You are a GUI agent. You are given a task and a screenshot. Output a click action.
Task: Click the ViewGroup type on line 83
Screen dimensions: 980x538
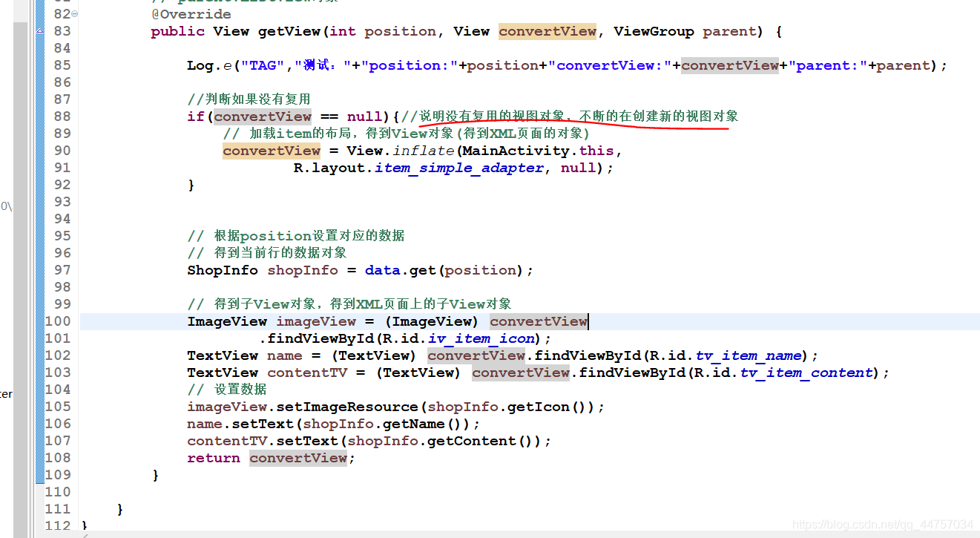click(x=654, y=31)
